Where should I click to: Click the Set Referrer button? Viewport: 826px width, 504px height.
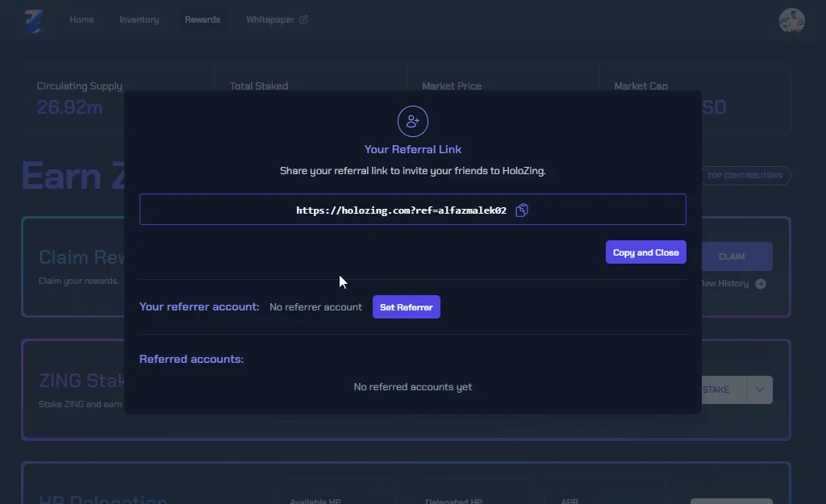pyautogui.click(x=407, y=307)
